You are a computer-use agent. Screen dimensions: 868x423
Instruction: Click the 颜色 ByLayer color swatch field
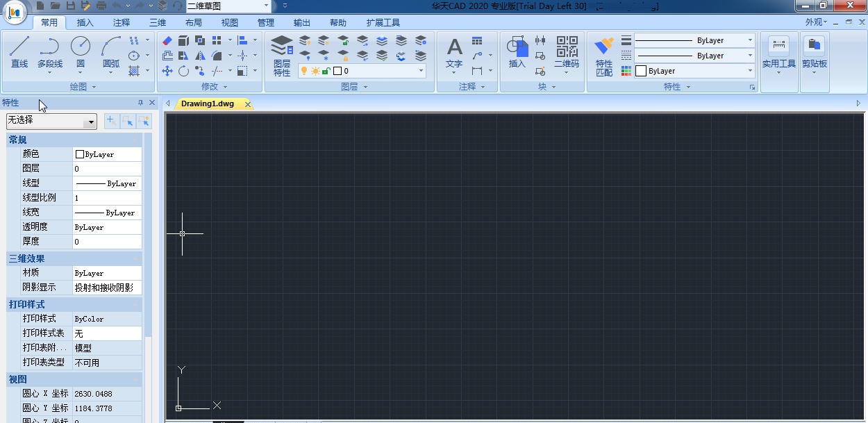coord(107,154)
